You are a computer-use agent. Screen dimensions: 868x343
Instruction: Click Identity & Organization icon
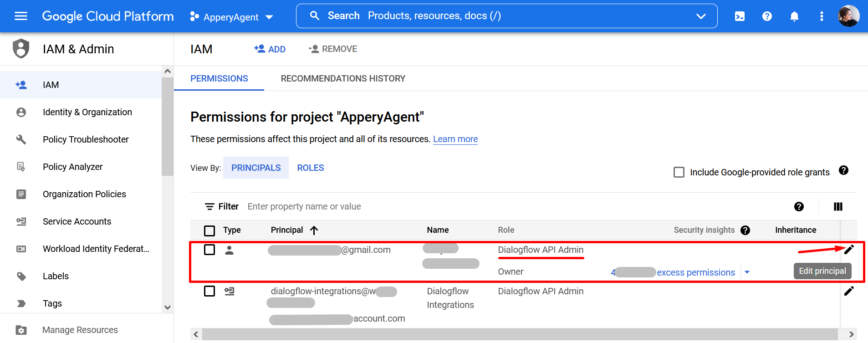21,112
